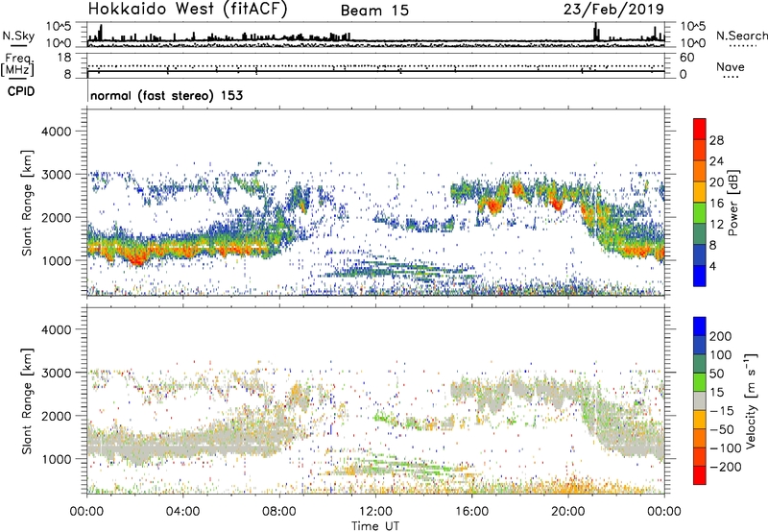Click the 'Beam 15' label
This screenshot has height=532, width=768.
(374, 11)
